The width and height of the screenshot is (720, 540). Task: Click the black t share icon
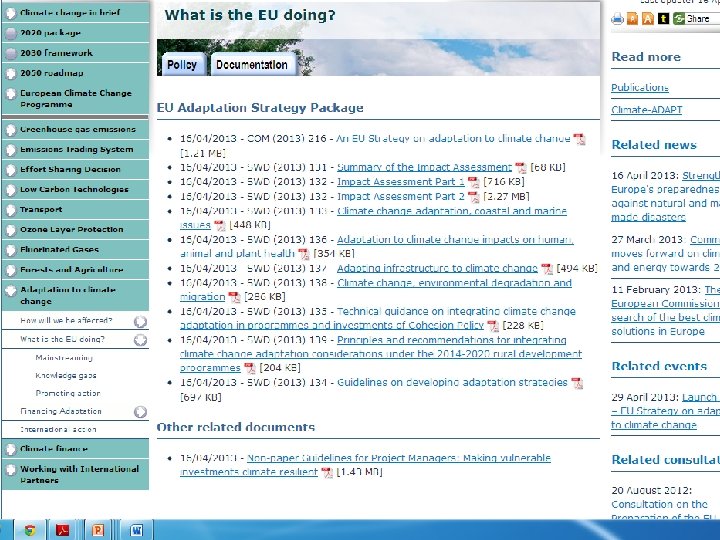pyautogui.click(x=663, y=19)
